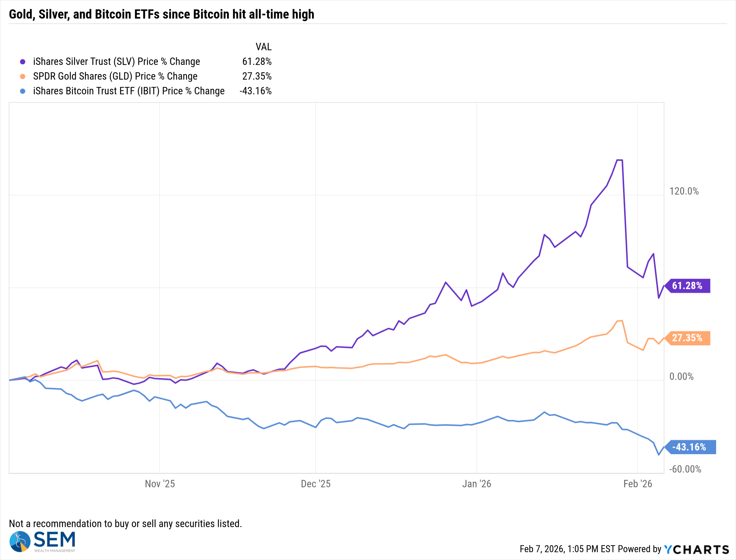Click the purple SLV legend dot

coord(23,62)
